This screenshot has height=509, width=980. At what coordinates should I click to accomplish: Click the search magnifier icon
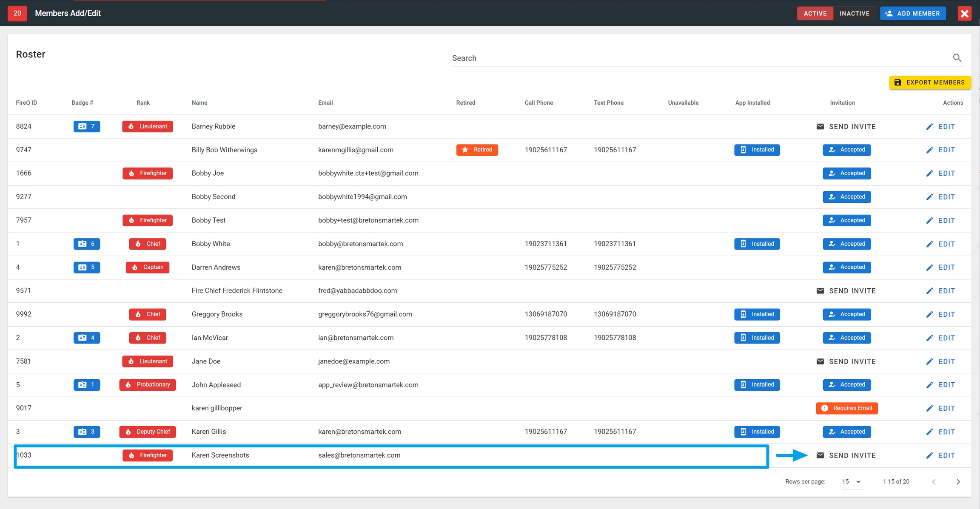(x=957, y=58)
